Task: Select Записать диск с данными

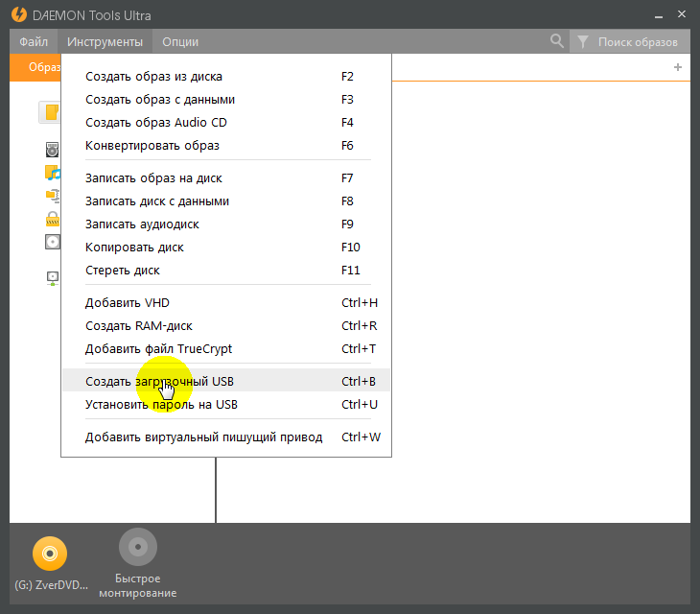Action: pyautogui.click(x=226, y=201)
